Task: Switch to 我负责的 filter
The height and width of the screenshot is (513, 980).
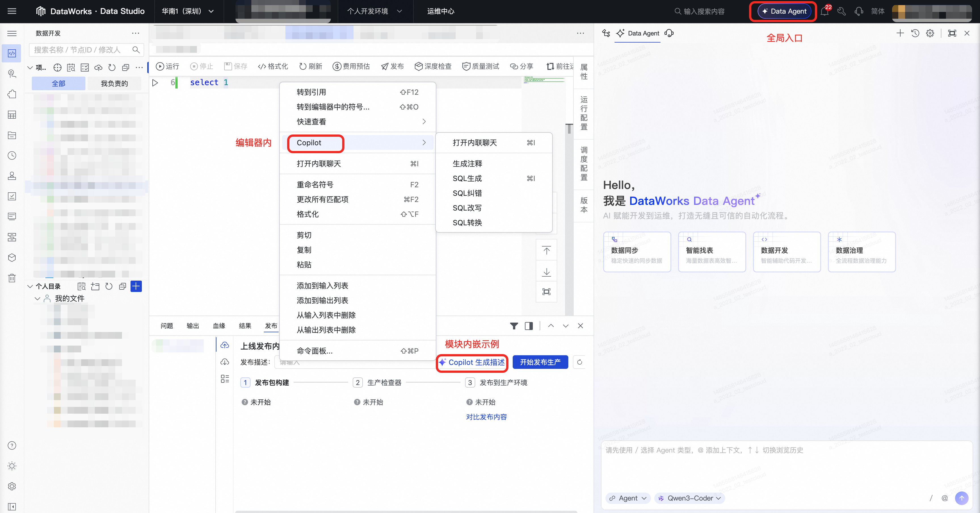Action: pos(114,83)
